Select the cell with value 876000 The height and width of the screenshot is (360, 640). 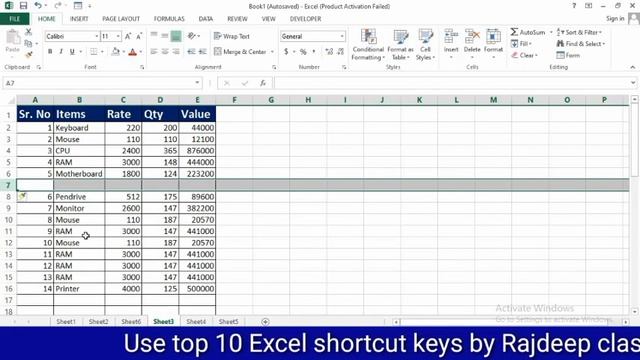197,151
